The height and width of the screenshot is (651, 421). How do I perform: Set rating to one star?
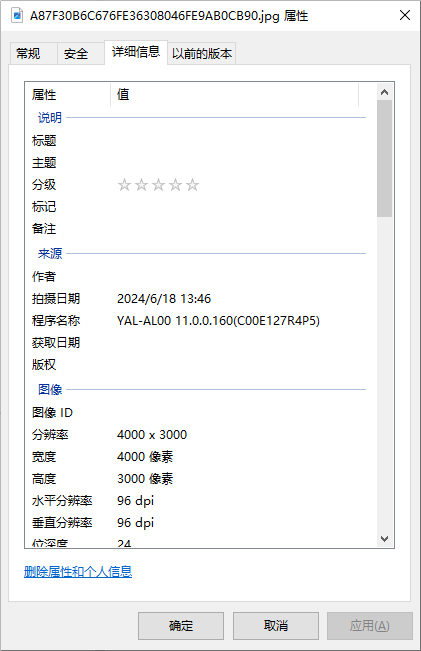(x=125, y=184)
